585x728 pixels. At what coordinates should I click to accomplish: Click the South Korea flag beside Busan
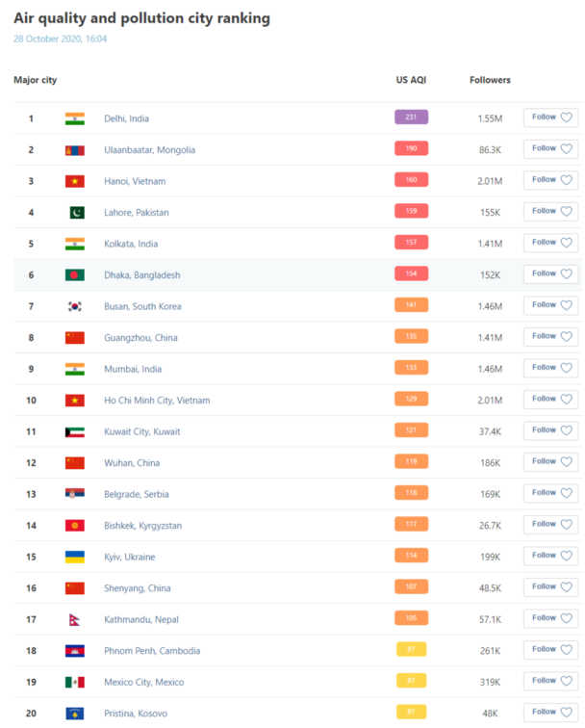75,306
